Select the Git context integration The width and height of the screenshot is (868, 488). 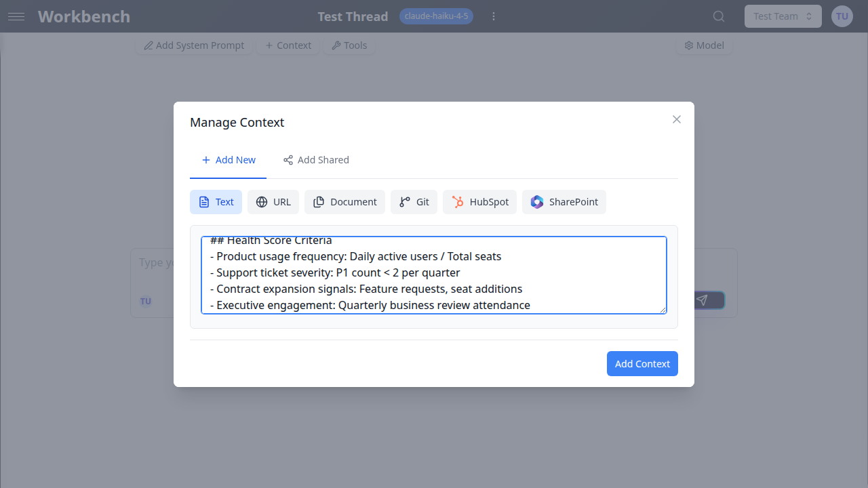pos(414,201)
